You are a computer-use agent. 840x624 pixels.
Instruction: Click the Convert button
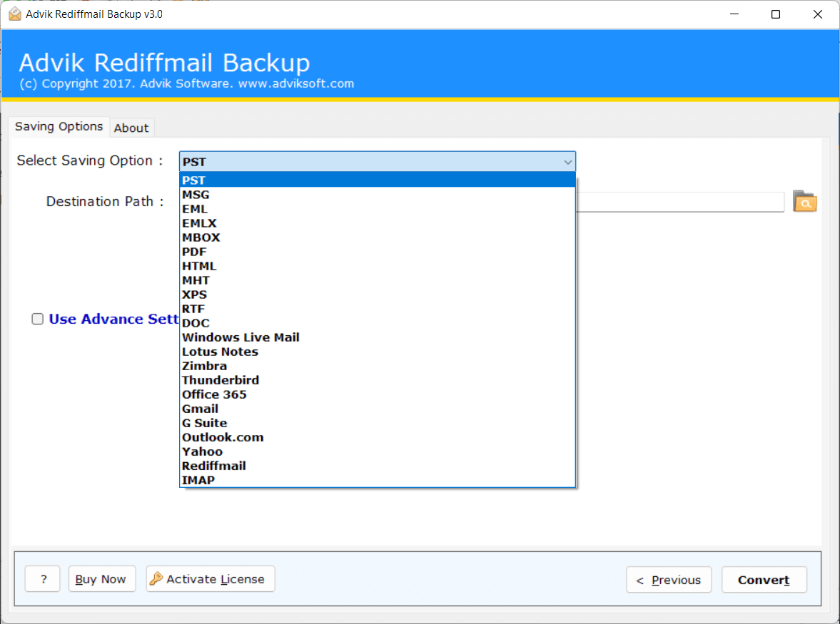tap(764, 580)
